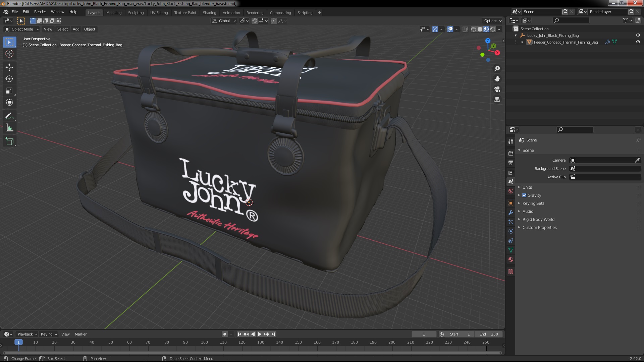644x362 pixels.
Task: Open the Playback dropdown in timeline
Action: point(27,334)
